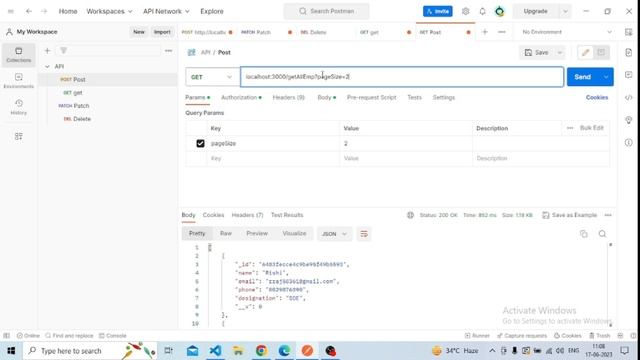The image size is (640, 360).
Task: Click Save as Example
Action: (x=569, y=215)
